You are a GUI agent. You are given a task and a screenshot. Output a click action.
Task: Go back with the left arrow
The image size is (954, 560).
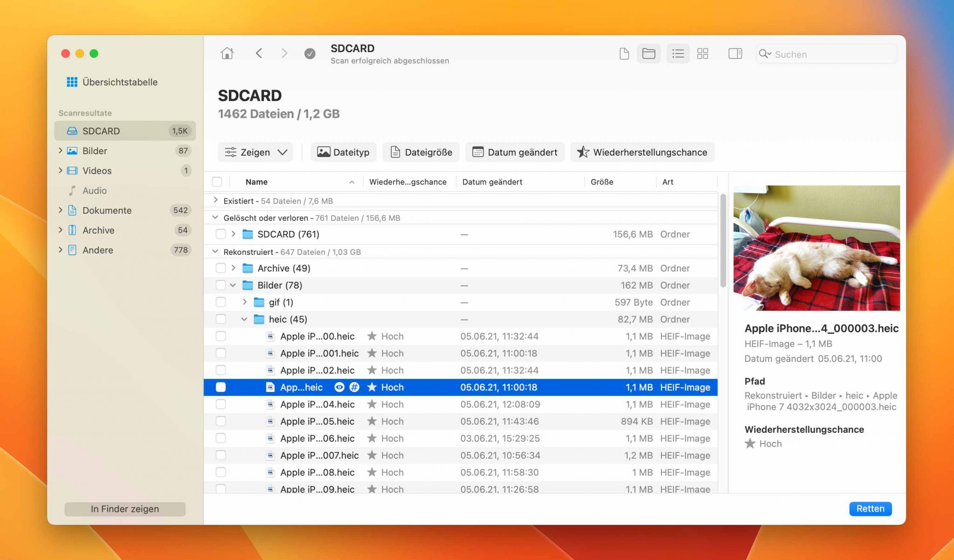(x=259, y=54)
